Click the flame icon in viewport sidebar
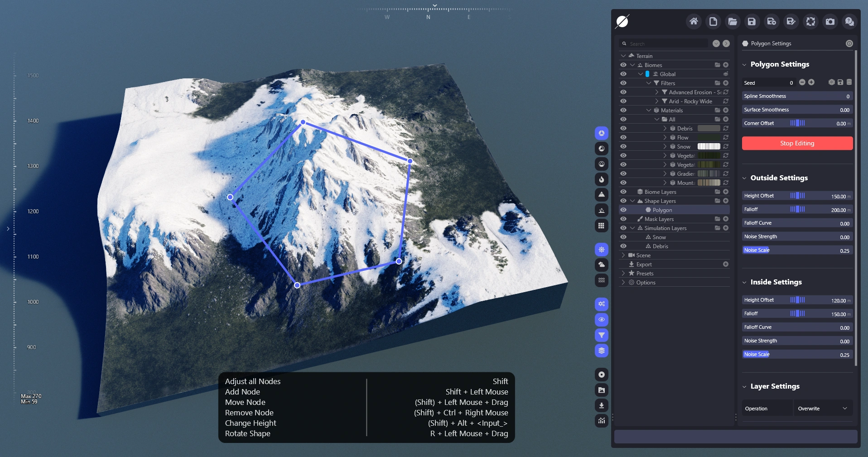Image resolution: width=868 pixels, height=457 pixels. (x=601, y=179)
